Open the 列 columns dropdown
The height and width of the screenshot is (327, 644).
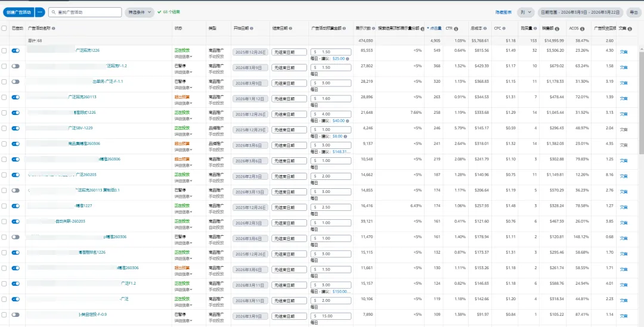point(525,12)
